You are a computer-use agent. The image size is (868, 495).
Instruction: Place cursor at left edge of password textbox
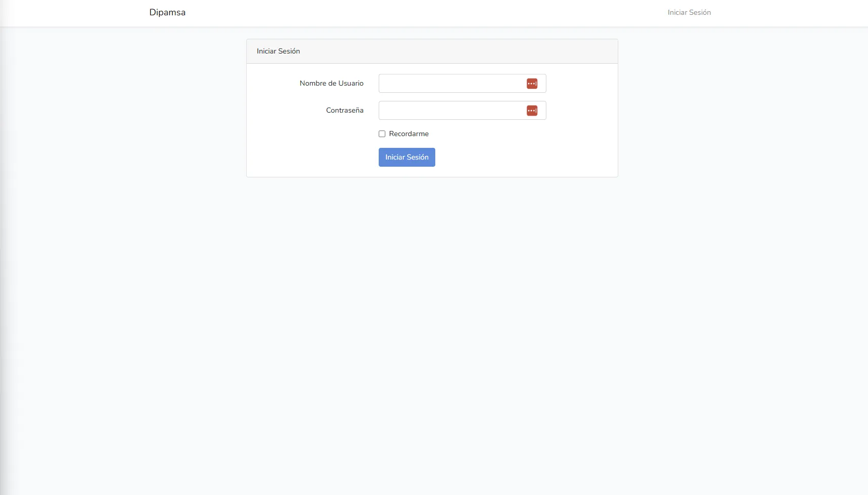[383, 111]
